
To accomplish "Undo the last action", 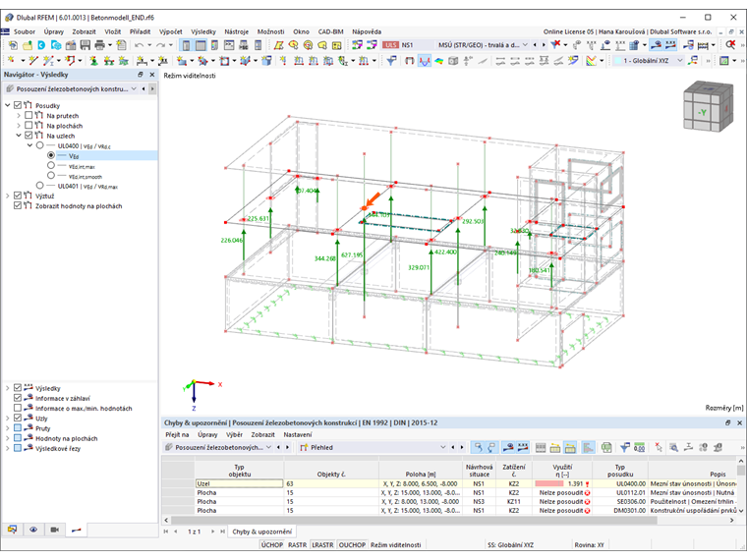I will [x=139, y=45].
